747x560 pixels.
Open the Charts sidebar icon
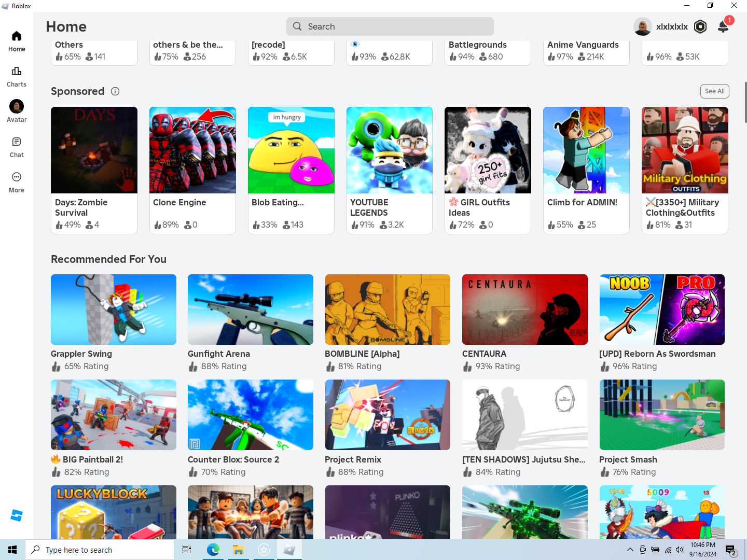coord(17,72)
